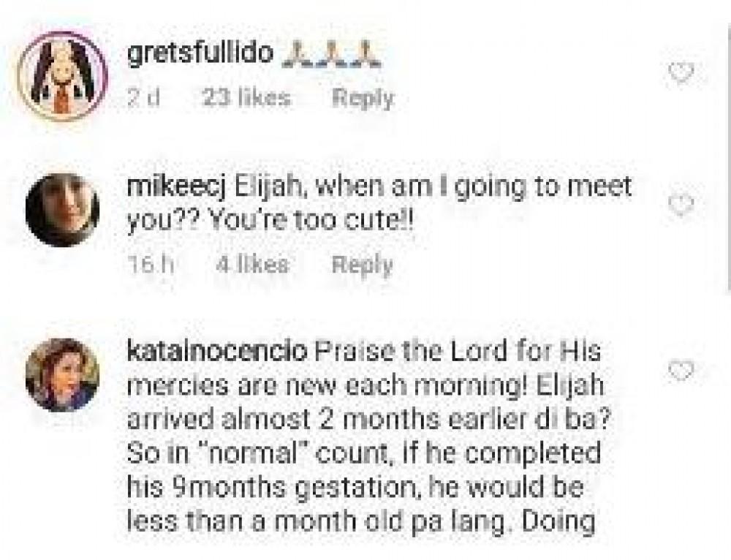Image resolution: width=731 pixels, height=560 pixels.
Task: View who gave the 4 likes
Action: click(252, 265)
